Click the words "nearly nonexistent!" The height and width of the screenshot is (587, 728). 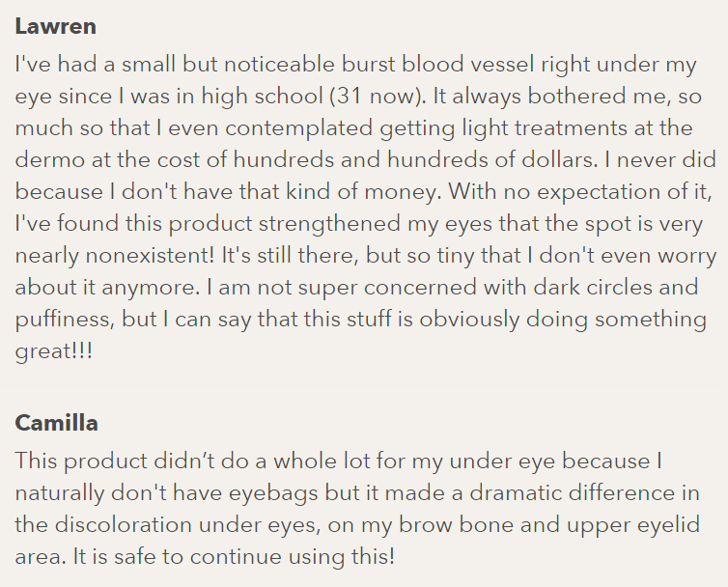(115, 256)
